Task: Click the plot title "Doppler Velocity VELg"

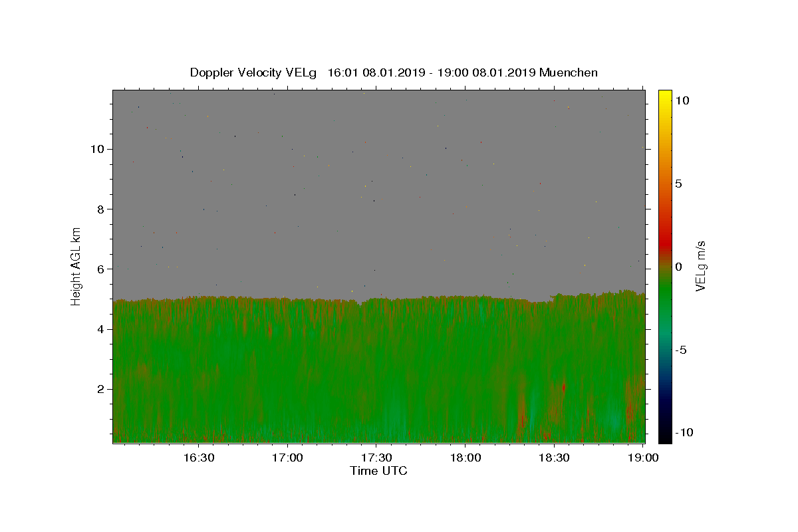Action: 253,72
